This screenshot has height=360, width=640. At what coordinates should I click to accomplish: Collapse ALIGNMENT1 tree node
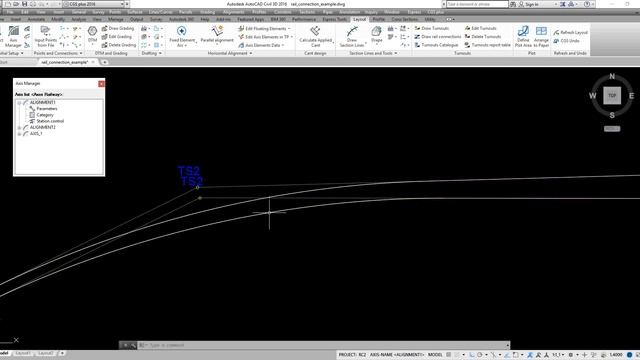[x=19, y=103]
